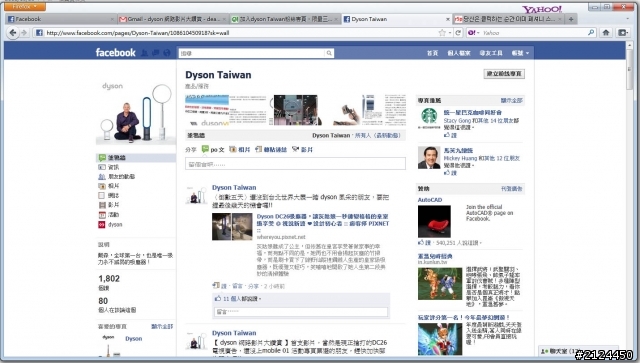Select the 轉貼連結 link share option
This screenshot has width=640, height=363.
tap(271, 149)
